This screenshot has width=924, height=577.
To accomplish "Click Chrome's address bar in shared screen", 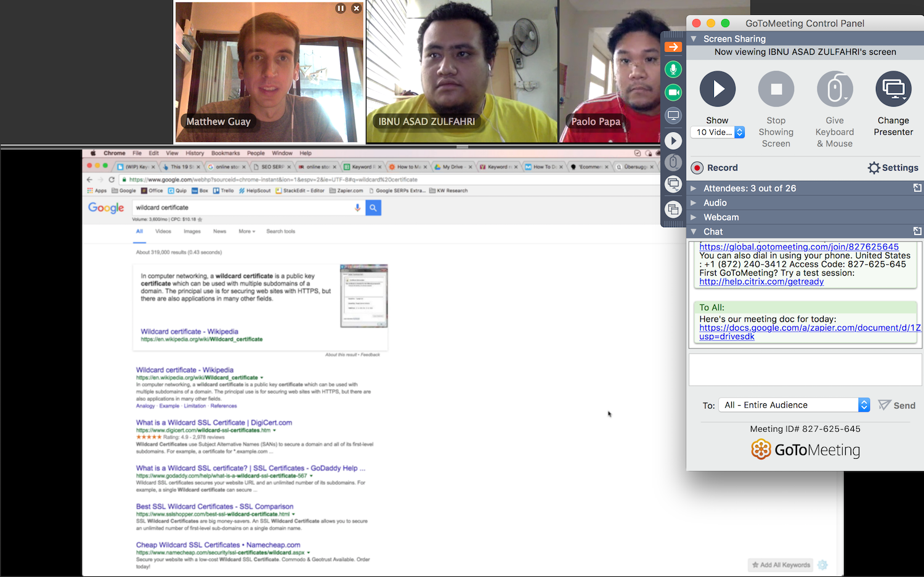I will pyautogui.click(x=388, y=179).
